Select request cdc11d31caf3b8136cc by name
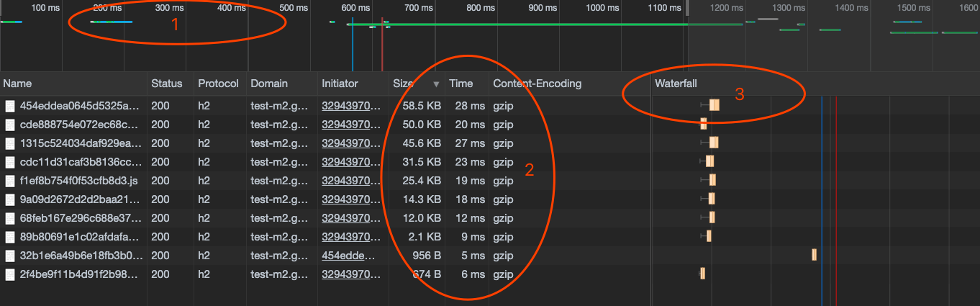Screen dimensions: 980x306 pyautogui.click(x=81, y=162)
